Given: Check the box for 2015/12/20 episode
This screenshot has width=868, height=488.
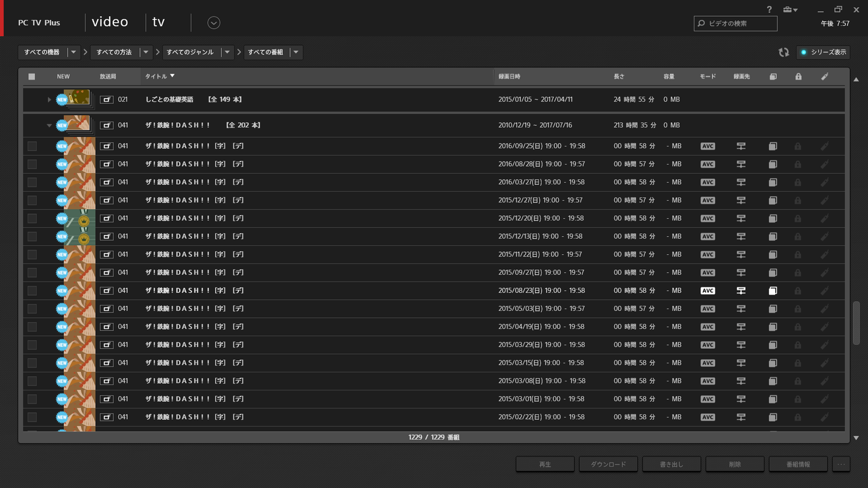Looking at the screenshot, I should [x=32, y=218].
